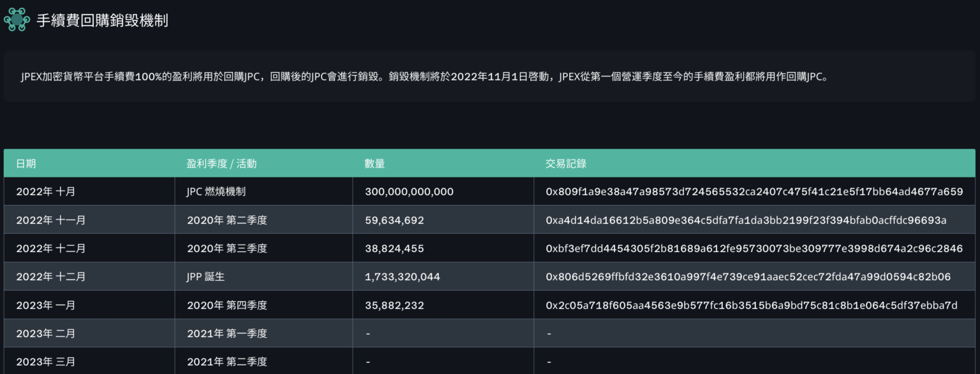
Task: Click the 手續費回購銷毀機制 page heading
Action: pos(102,20)
